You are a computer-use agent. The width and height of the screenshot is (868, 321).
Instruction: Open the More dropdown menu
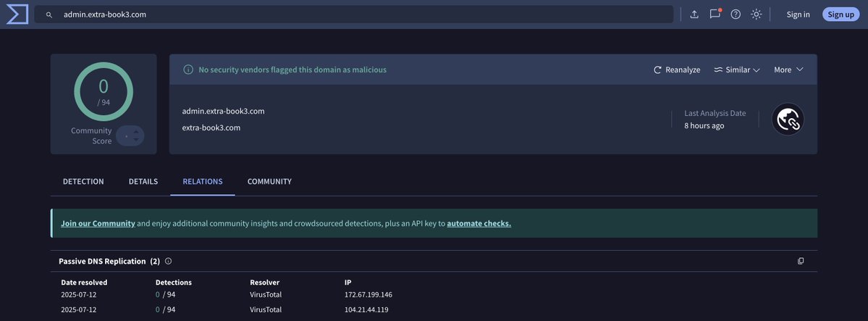tap(788, 70)
